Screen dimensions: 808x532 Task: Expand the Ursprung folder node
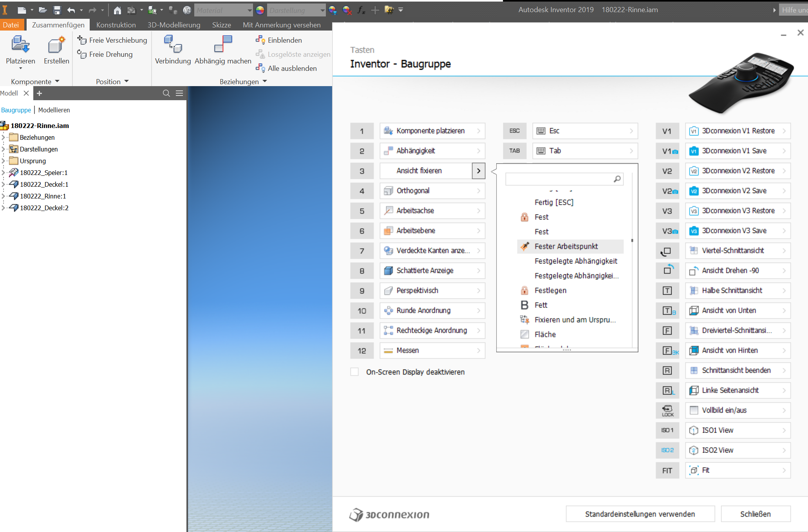[4, 161]
